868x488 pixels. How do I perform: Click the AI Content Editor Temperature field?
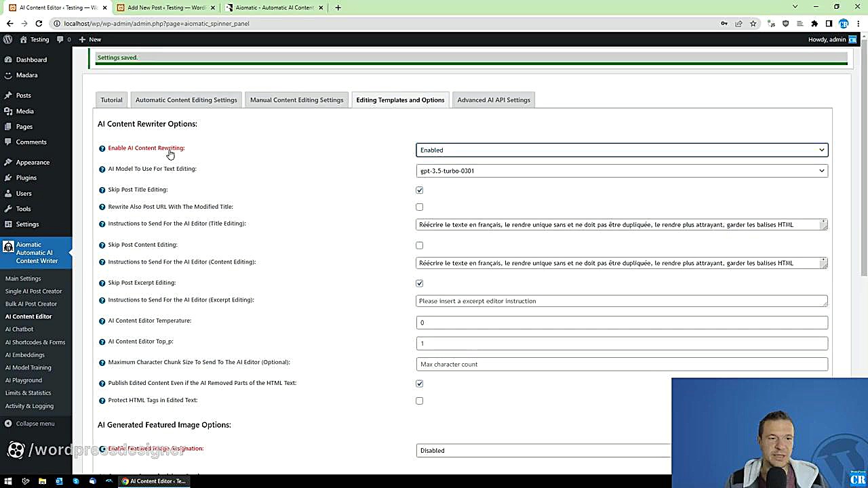622,323
